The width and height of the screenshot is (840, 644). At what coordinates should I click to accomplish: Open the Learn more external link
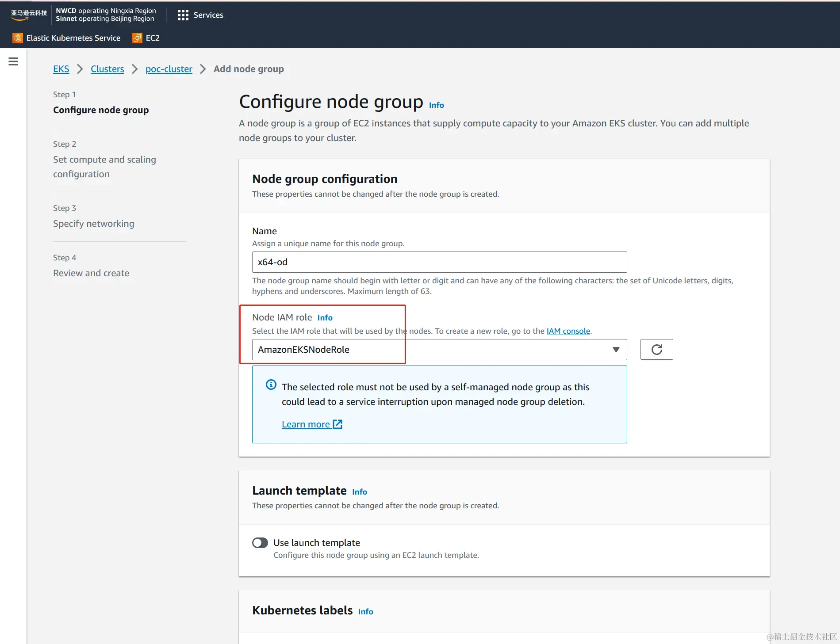[312, 424]
